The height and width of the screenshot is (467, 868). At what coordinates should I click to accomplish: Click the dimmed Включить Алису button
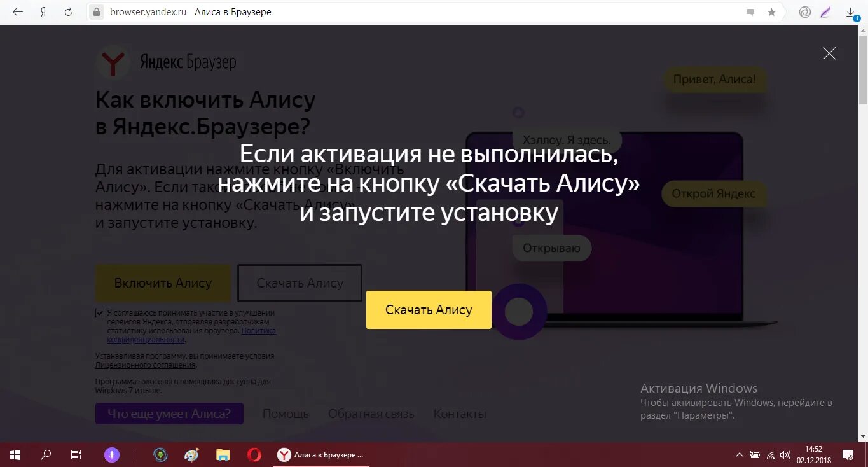(163, 283)
